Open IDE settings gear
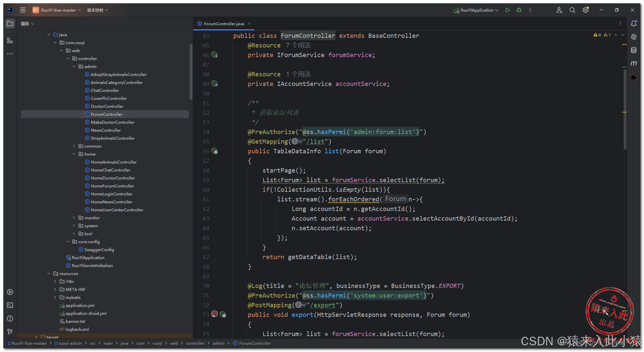Image resolution: width=644 pixels, height=352 pixels. tap(586, 10)
